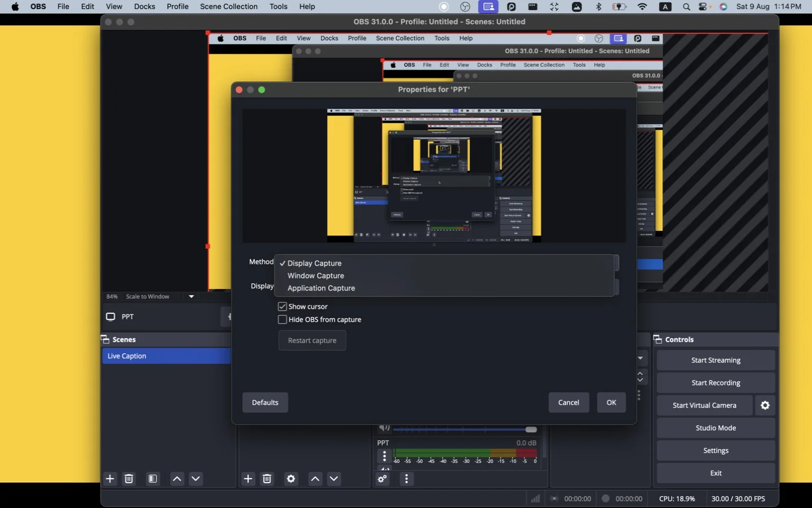Click Cancel in the Properties dialog
Screen dimensions: 812x508
pyautogui.click(x=568, y=402)
